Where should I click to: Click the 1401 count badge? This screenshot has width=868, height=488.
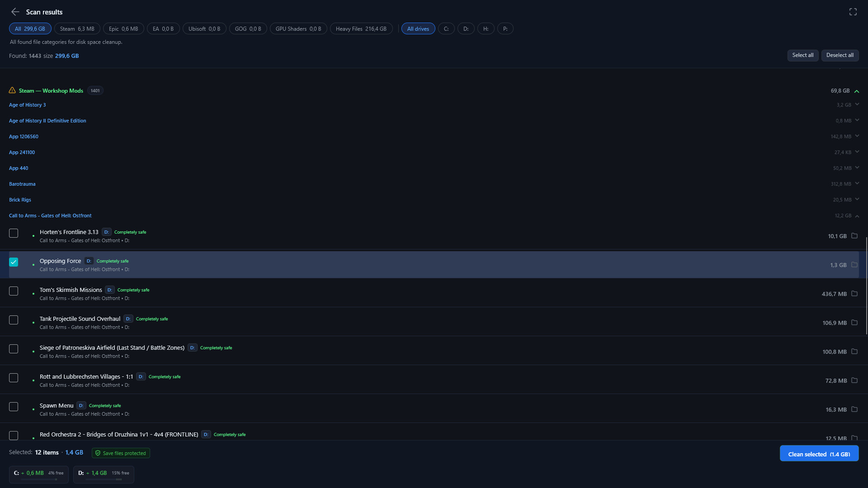(x=95, y=90)
